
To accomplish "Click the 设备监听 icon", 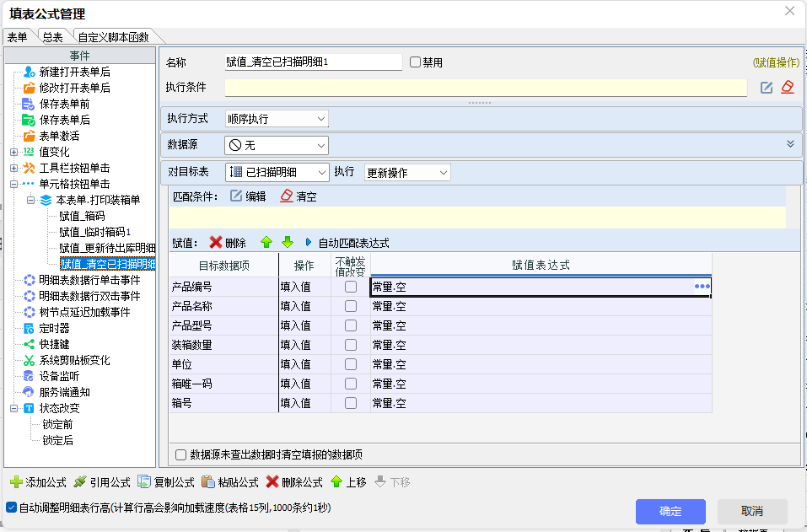I will tap(29, 376).
